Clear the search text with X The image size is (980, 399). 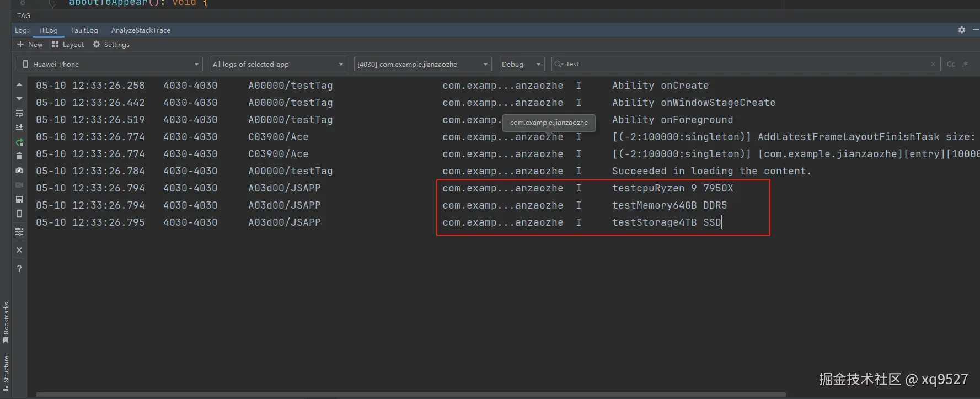click(933, 64)
